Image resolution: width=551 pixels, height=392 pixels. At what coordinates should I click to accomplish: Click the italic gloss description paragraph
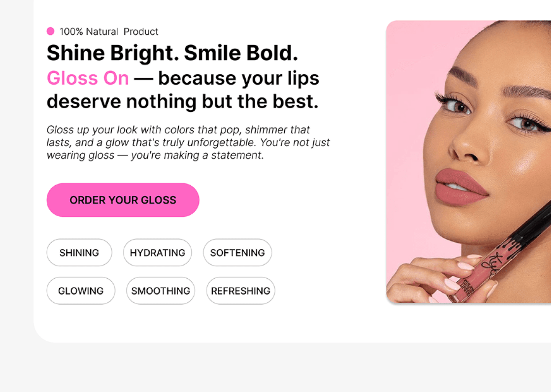(x=187, y=142)
